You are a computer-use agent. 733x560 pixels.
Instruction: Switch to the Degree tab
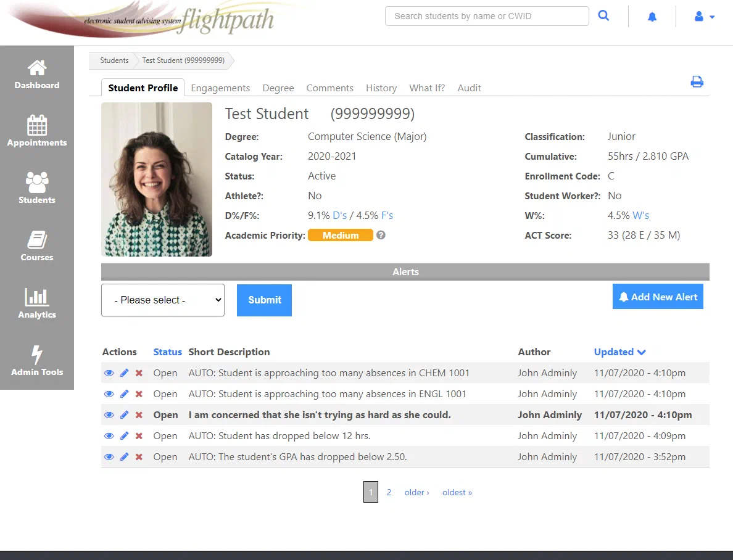coord(278,88)
